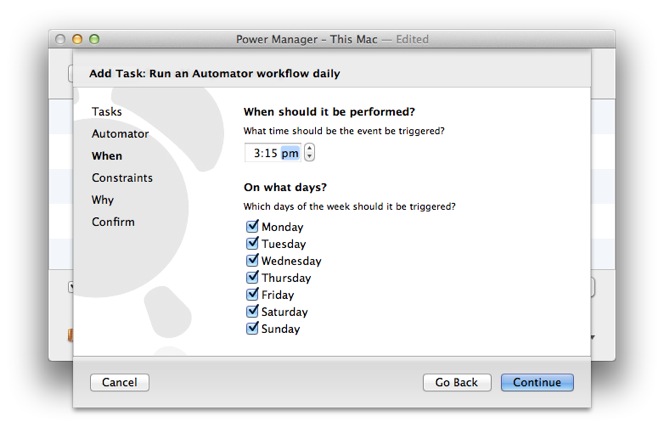The image size is (664, 428).
Task: Click the 'On what days?' heading
Action: point(285,187)
